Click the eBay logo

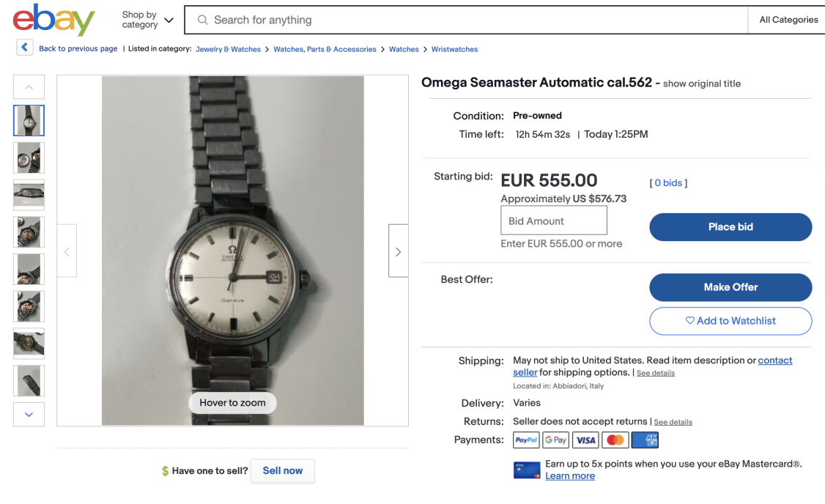[x=53, y=20]
